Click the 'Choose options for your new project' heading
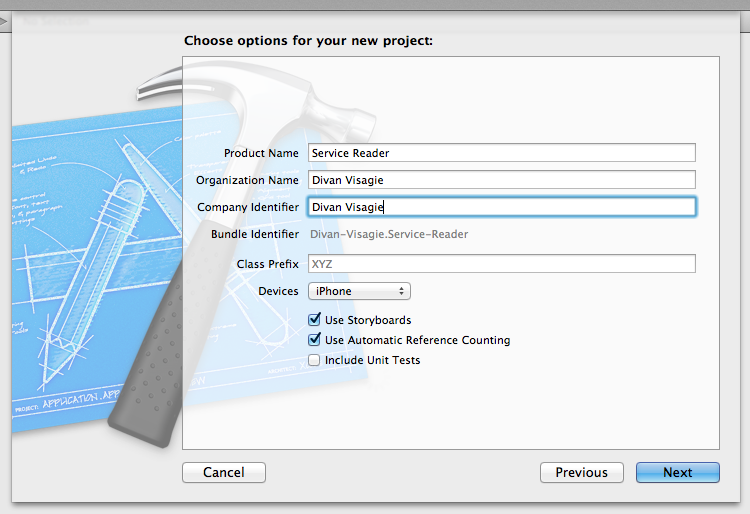 [309, 41]
